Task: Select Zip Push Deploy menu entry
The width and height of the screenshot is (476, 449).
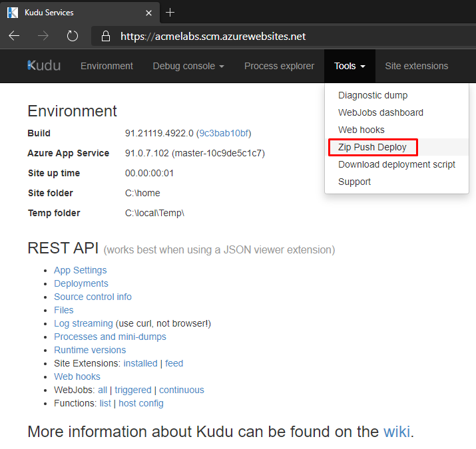Action: (372, 147)
